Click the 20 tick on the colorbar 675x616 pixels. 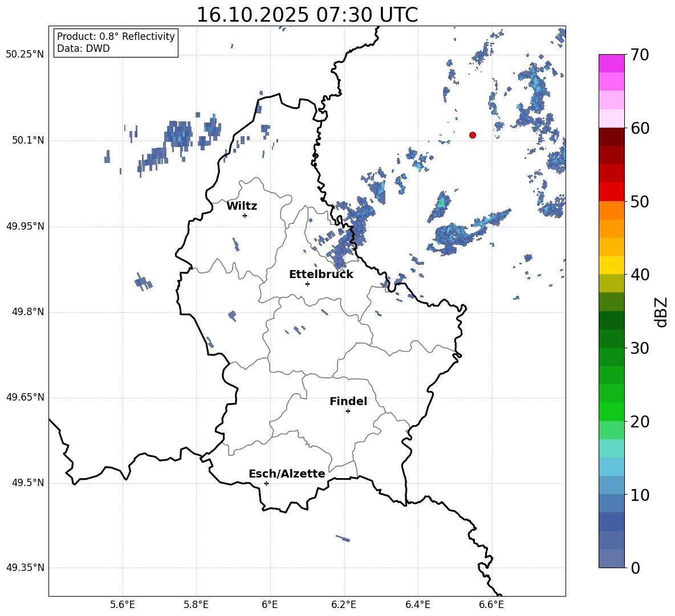click(x=639, y=421)
